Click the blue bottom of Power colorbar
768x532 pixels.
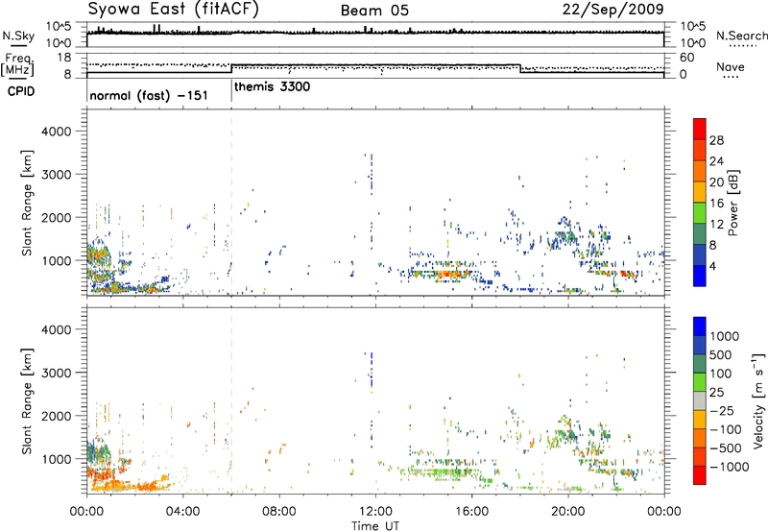pos(700,276)
